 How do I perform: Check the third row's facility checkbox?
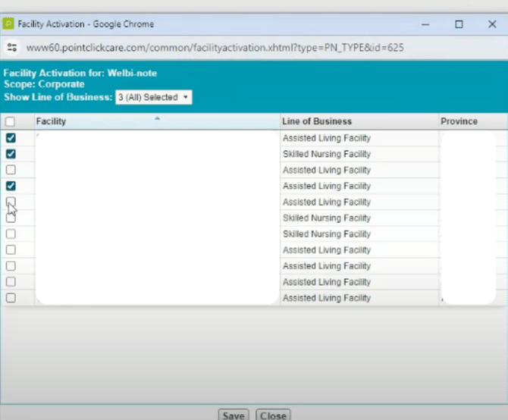(x=11, y=170)
